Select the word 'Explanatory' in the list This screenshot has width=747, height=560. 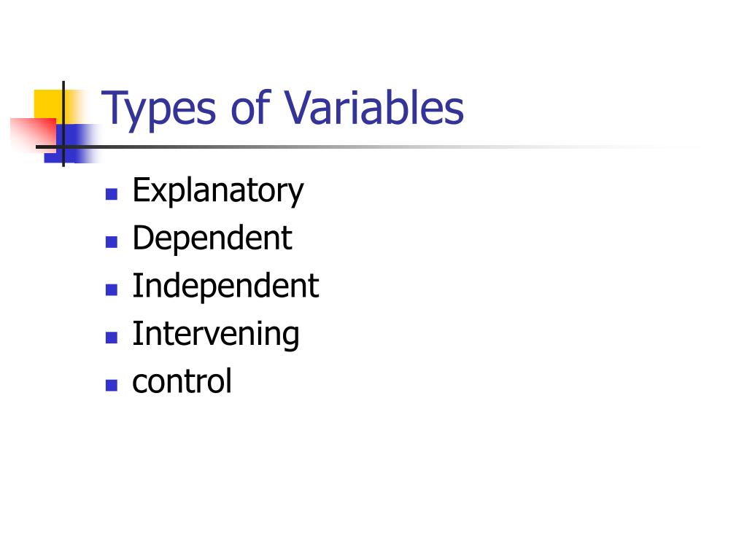point(217,190)
